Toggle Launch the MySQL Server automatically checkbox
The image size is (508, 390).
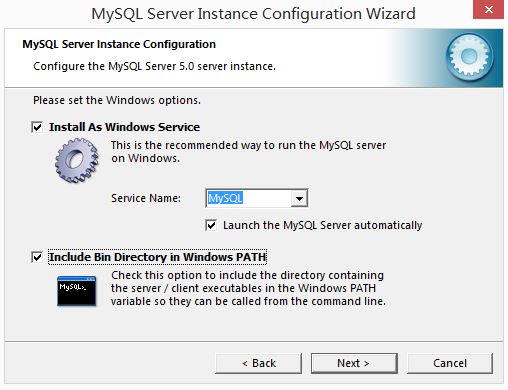(x=211, y=225)
